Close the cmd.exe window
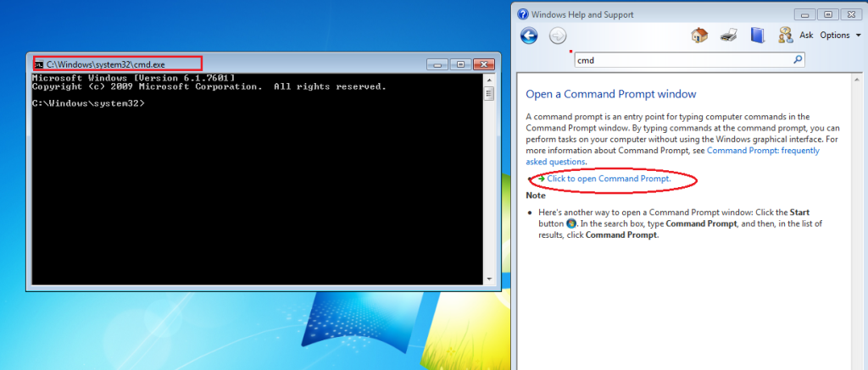The width and height of the screenshot is (868, 370). 483,64
